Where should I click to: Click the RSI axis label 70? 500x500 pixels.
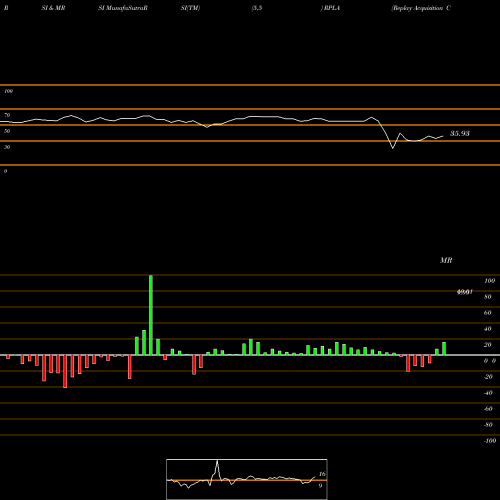click(x=7, y=115)
